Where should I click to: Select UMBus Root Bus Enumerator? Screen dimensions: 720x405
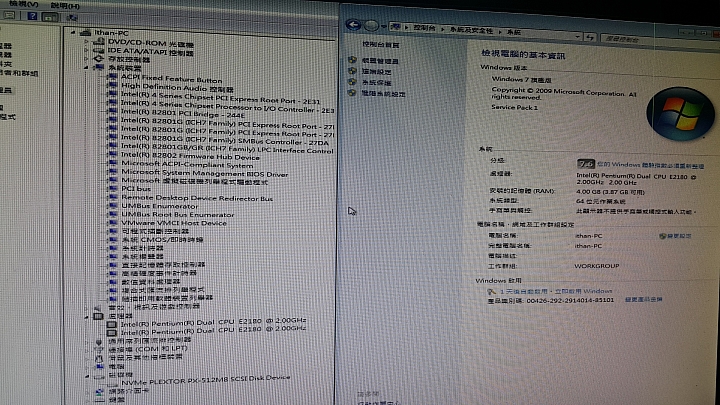point(178,214)
